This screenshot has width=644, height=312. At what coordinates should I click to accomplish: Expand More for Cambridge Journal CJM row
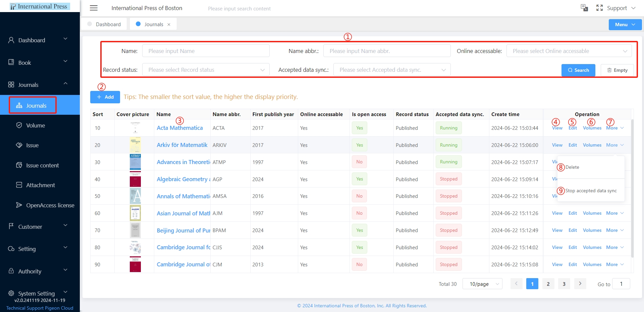pyautogui.click(x=615, y=264)
